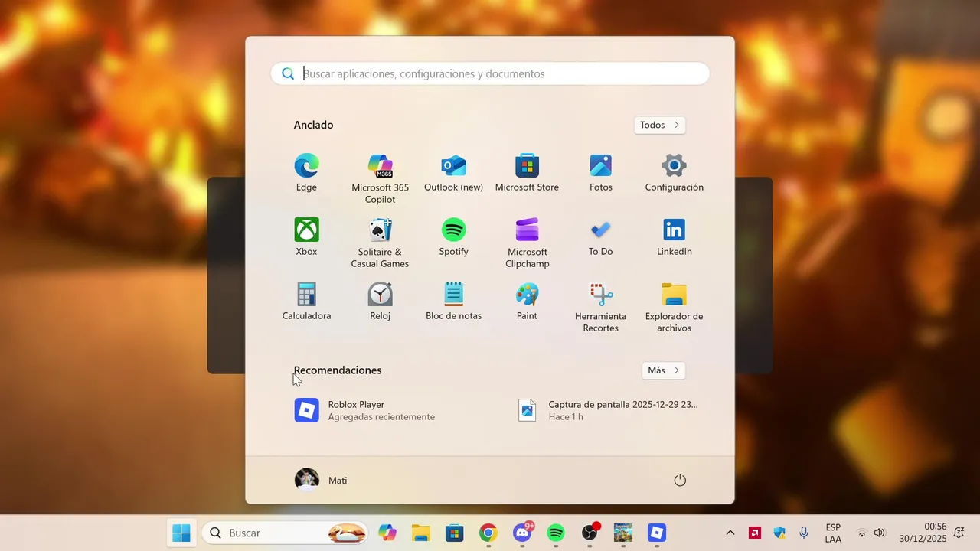980x551 pixels.
Task: Open the Wi-Fi network tray icon
Action: (862, 533)
